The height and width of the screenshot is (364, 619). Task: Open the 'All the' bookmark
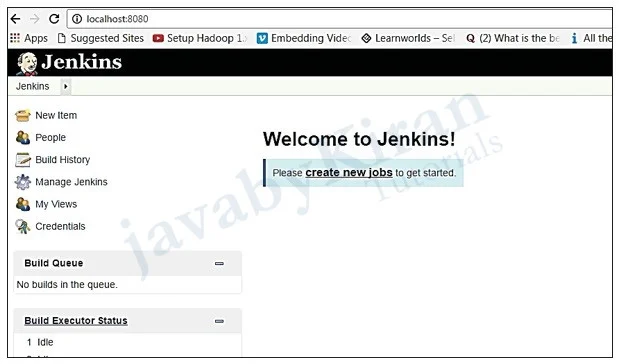tap(591, 38)
